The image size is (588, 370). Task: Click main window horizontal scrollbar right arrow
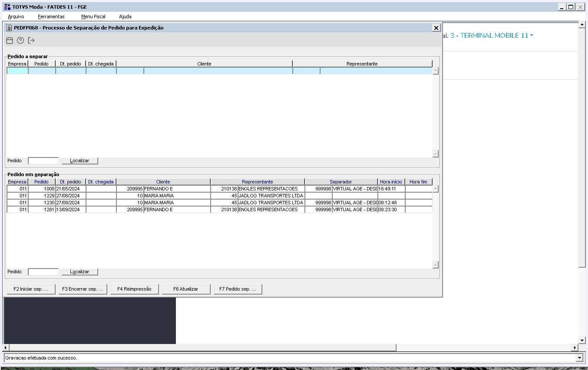tap(575, 347)
